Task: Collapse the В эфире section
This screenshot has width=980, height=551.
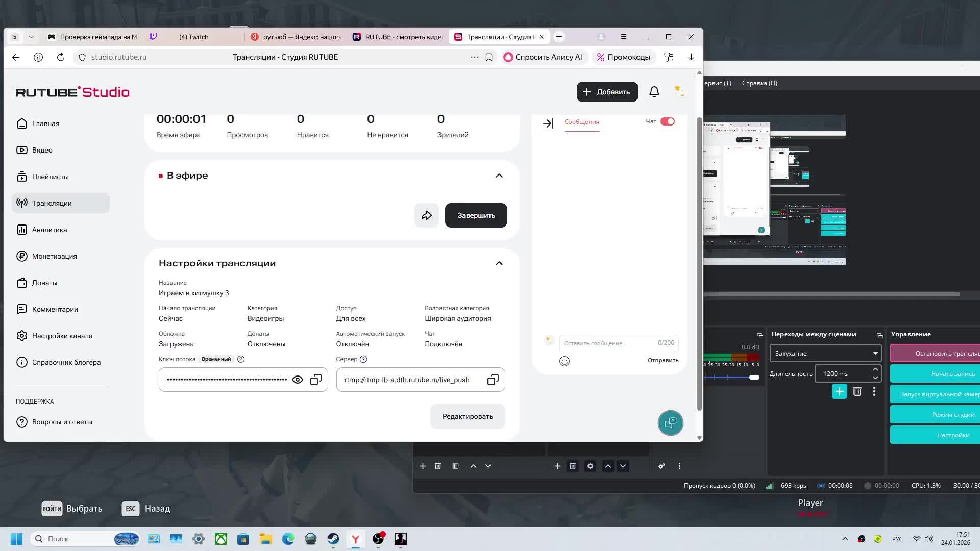Action: coord(499,176)
